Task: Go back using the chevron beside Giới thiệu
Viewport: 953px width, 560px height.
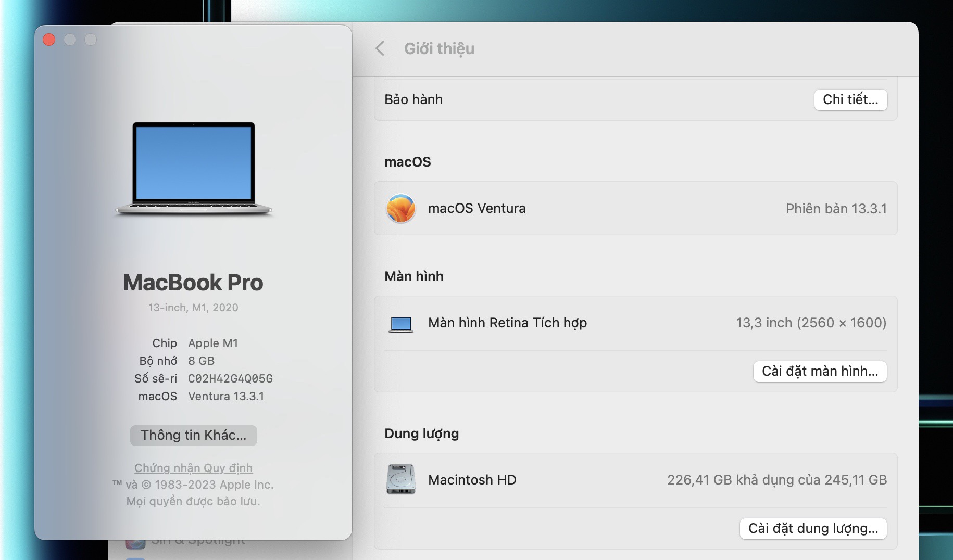Action: click(x=380, y=48)
